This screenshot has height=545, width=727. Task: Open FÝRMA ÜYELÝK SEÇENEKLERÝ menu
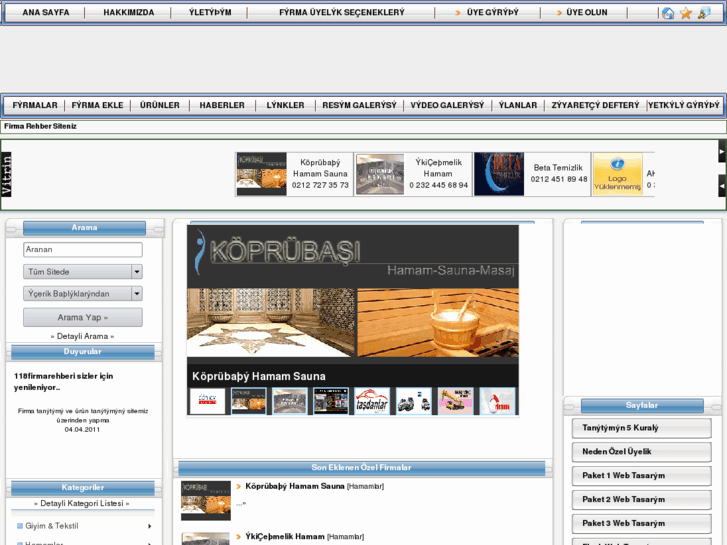(342, 13)
